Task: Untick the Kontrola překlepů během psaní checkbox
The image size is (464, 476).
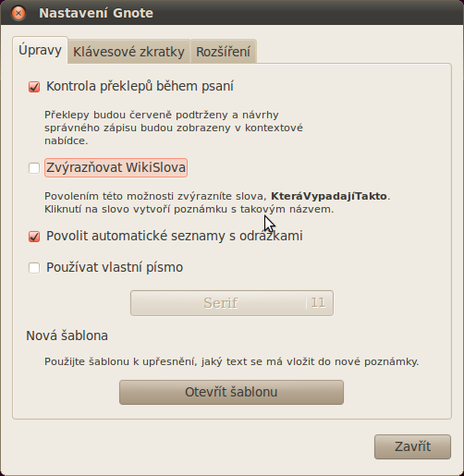Action: click(x=34, y=87)
